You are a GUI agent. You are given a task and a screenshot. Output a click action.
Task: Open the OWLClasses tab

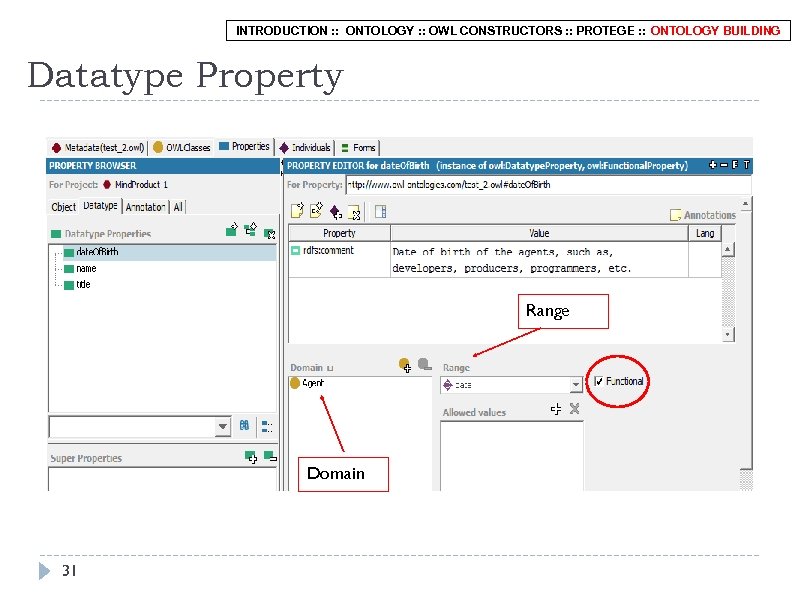pyautogui.click(x=182, y=147)
